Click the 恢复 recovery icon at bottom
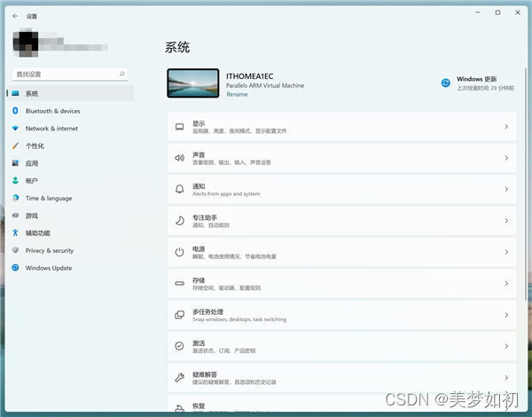This screenshot has height=417, width=532. click(x=179, y=408)
